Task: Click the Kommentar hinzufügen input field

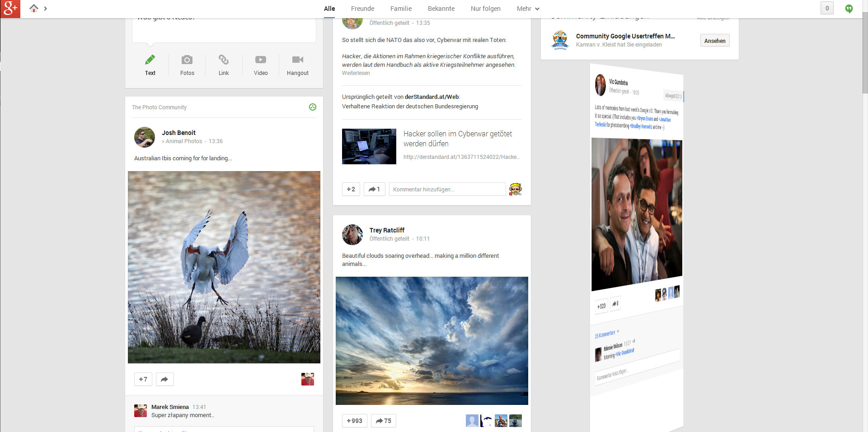Action: click(447, 189)
